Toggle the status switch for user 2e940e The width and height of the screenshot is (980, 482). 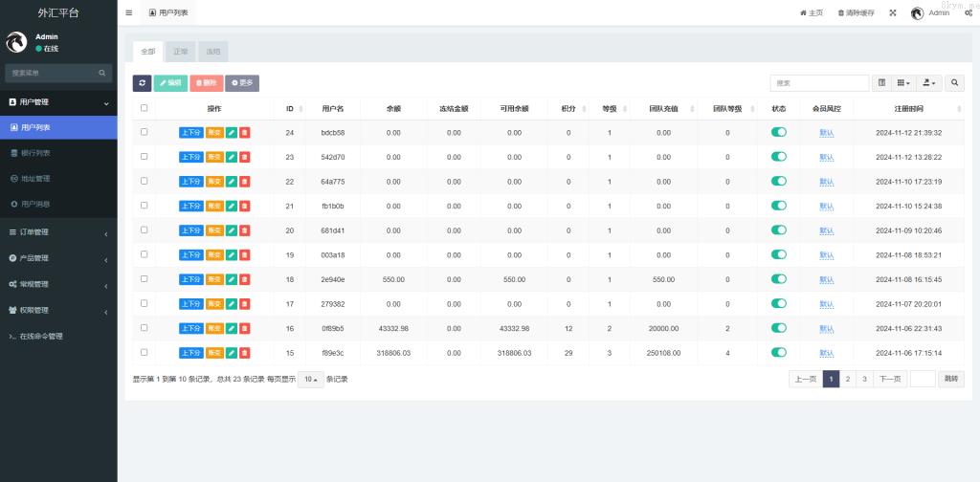point(778,279)
